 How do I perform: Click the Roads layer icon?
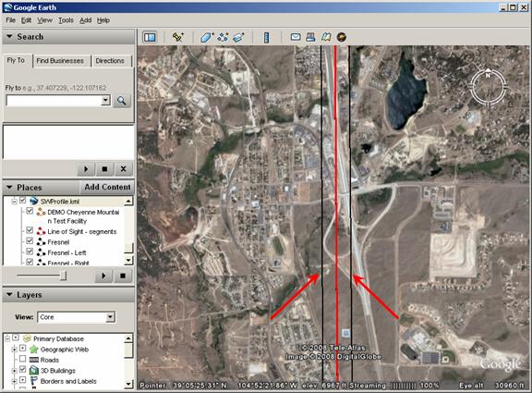(x=34, y=360)
